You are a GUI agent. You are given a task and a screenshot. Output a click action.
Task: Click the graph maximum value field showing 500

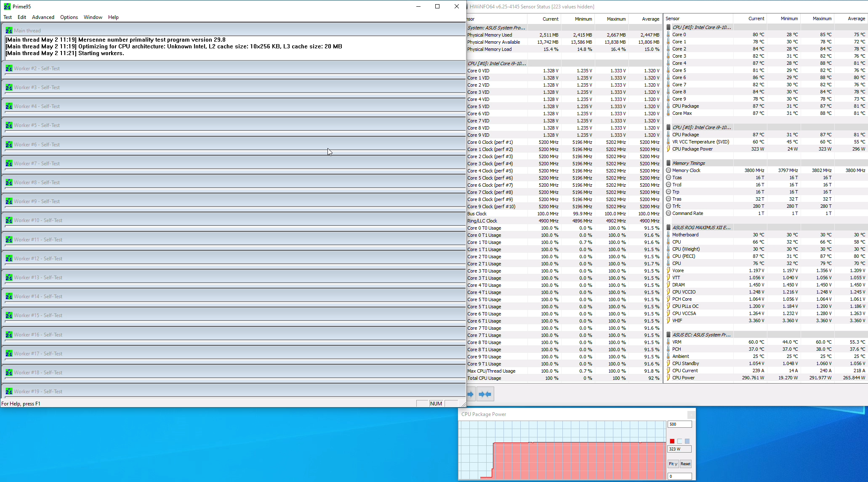tap(679, 424)
